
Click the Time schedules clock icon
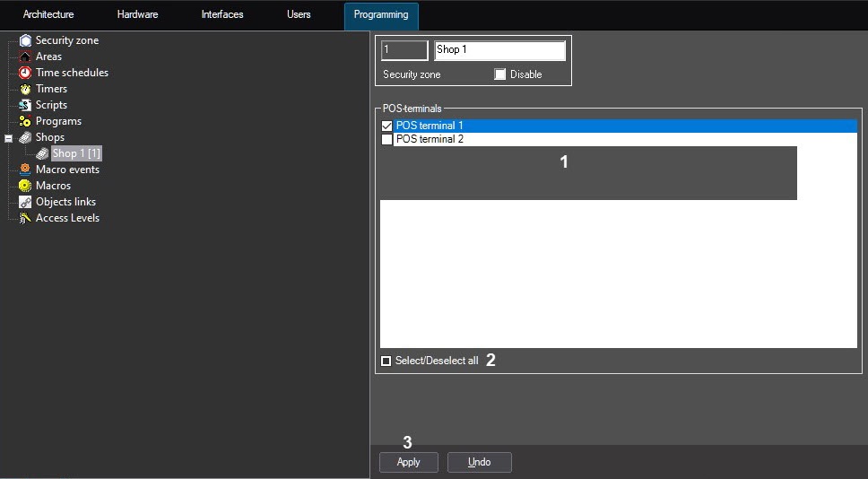point(25,73)
